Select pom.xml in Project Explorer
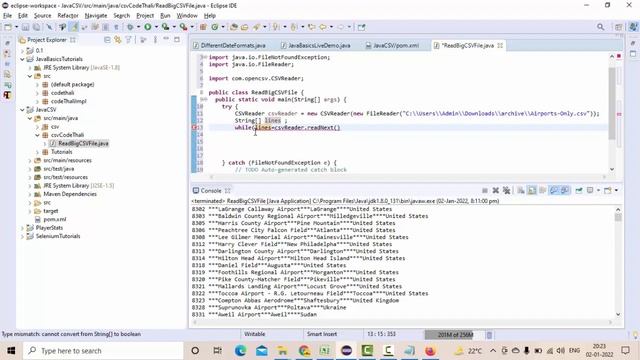Image resolution: width=640 pixels, height=360 pixels. [x=55, y=219]
